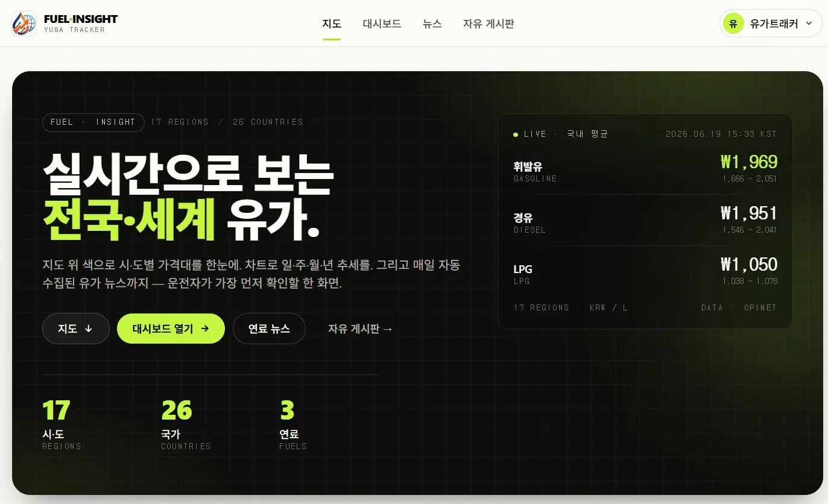Select the LPG price row label
Viewport: 828px width, 504px height.
[523, 274]
